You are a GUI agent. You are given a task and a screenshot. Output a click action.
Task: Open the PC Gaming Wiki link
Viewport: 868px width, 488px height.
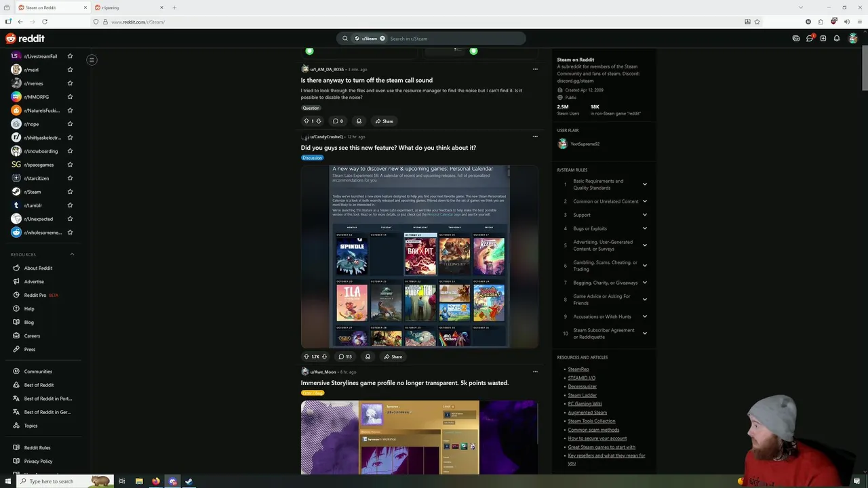585,404
